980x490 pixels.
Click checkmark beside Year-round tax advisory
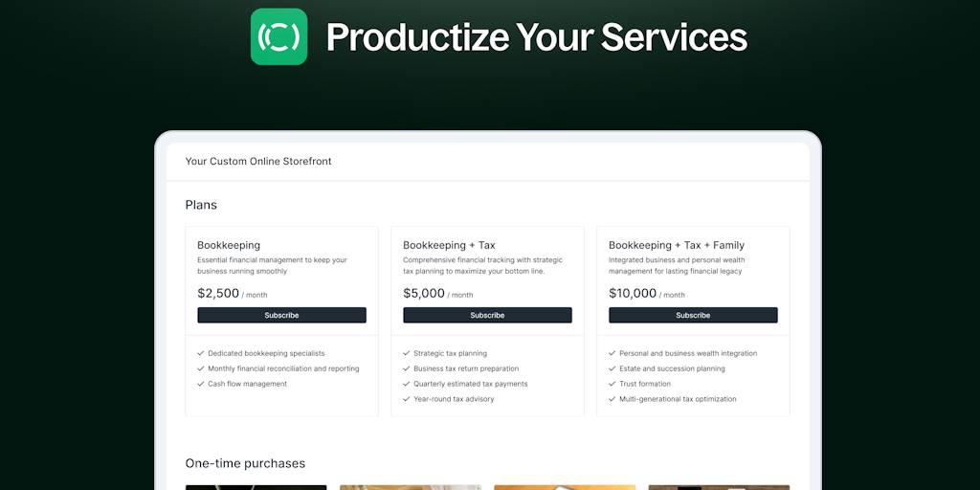406,399
